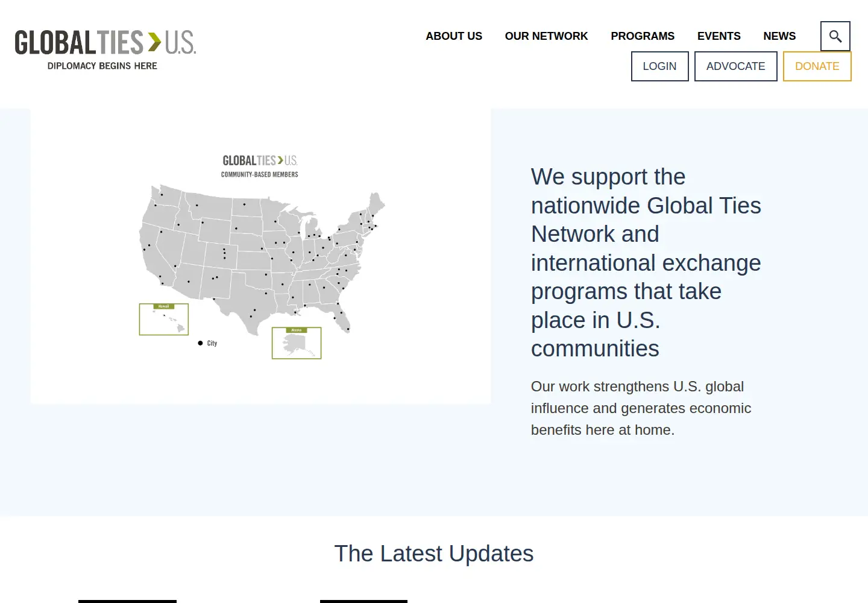Image resolution: width=868 pixels, height=603 pixels.
Task: Click the "The Latest Updates" heading
Action: 434,554
